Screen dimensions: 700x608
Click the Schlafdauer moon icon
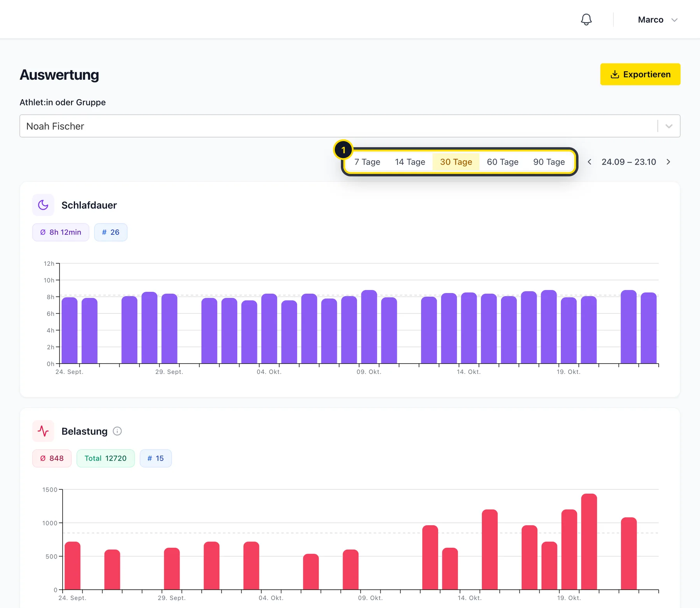(43, 205)
